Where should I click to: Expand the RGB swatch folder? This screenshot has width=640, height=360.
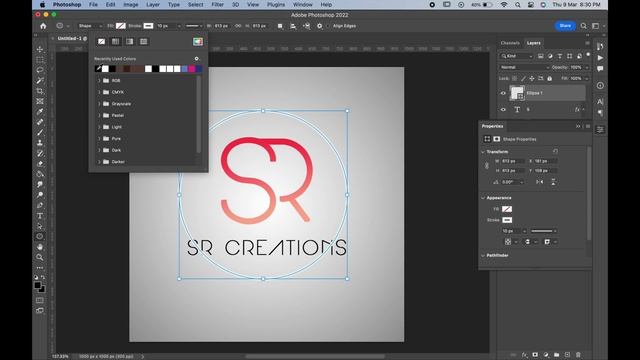(x=99, y=80)
